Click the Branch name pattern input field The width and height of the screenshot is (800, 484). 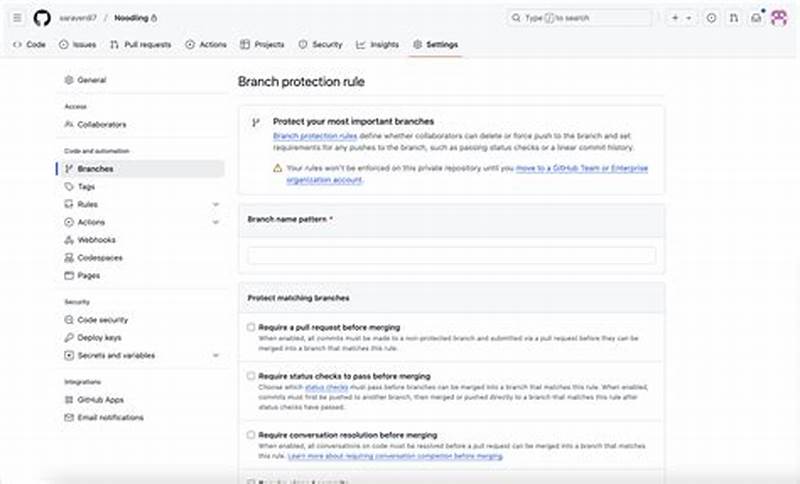point(452,256)
